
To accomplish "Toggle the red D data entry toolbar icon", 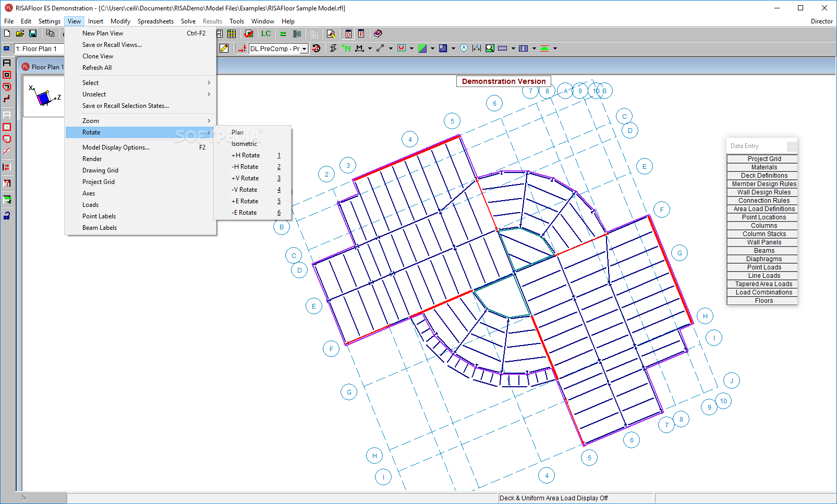I will point(348,34).
